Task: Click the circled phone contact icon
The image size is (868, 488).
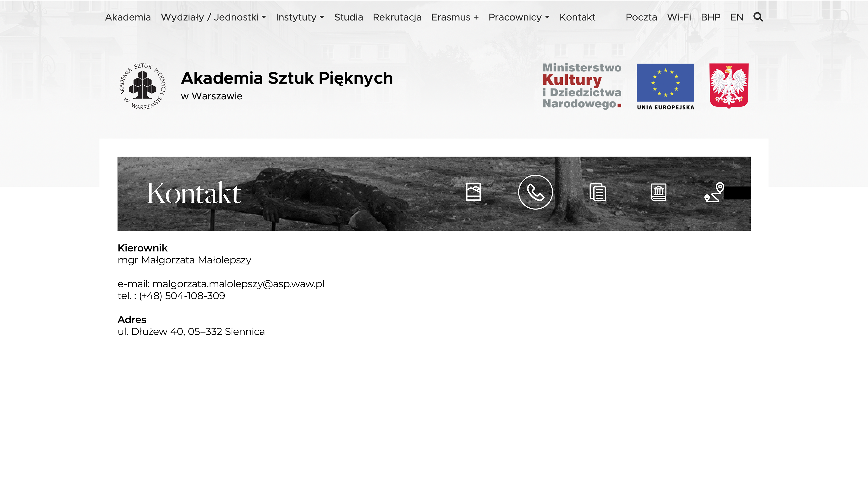Action: point(535,192)
